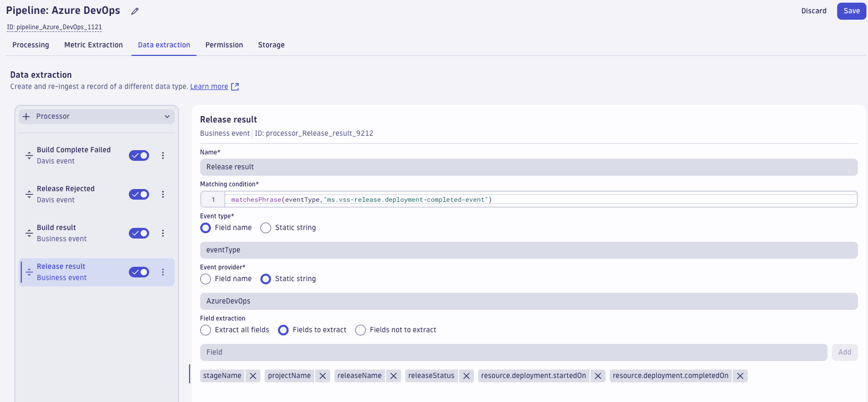Switch to Processing tab
The image size is (868, 402).
pos(30,45)
